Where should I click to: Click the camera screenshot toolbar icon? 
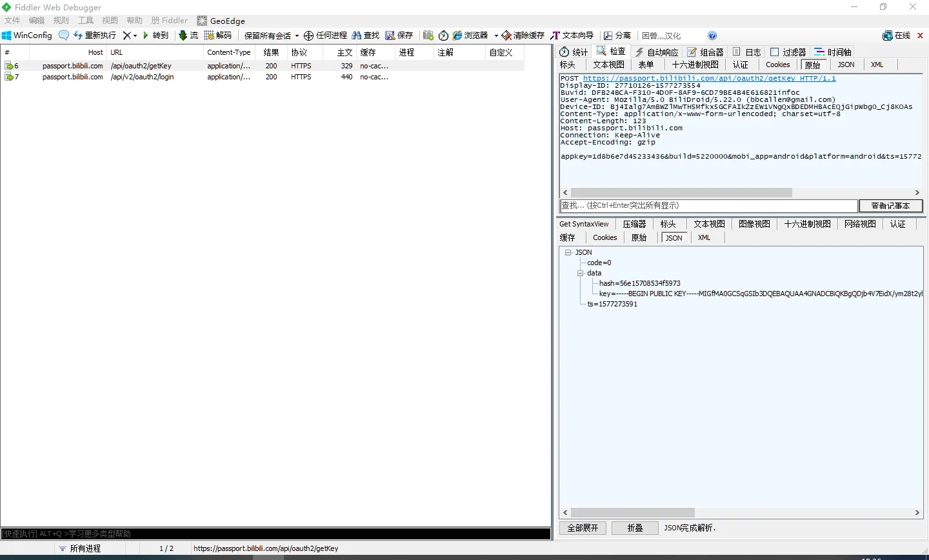click(428, 35)
